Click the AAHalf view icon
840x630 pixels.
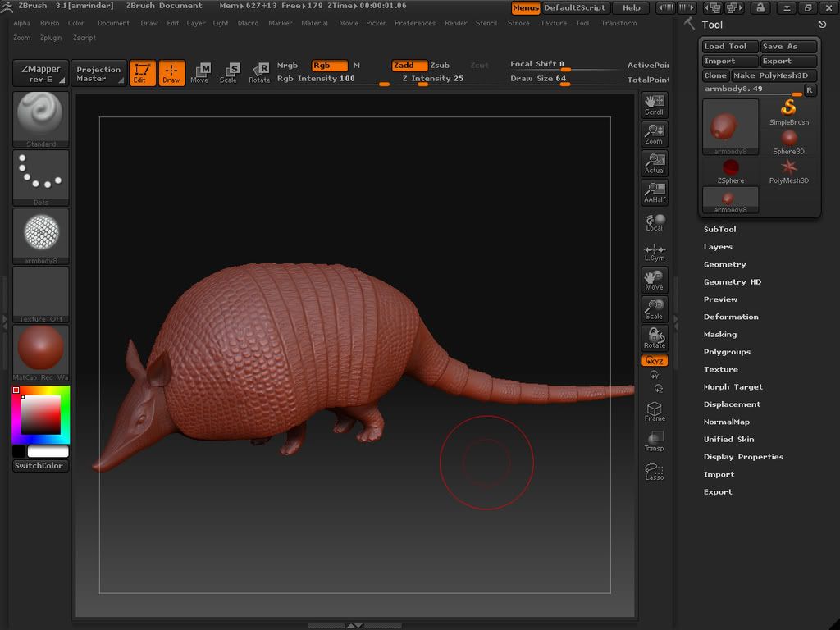coord(655,192)
